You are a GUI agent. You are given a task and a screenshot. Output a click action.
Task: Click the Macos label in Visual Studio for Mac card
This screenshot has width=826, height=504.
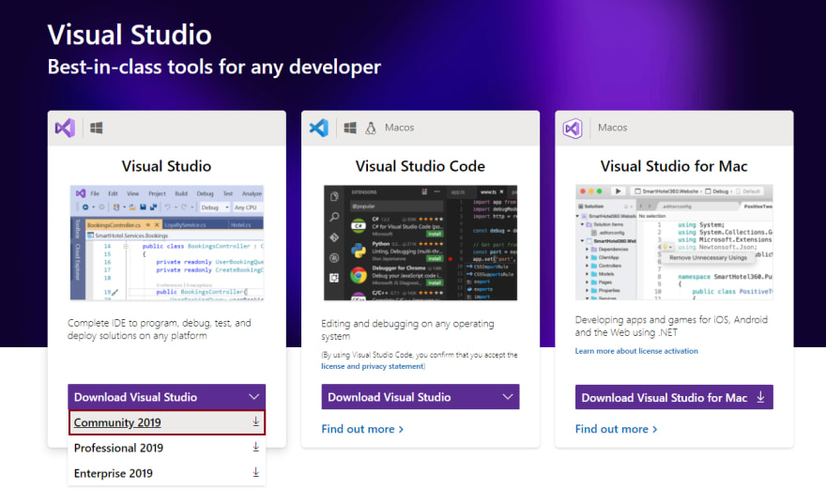coord(613,128)
